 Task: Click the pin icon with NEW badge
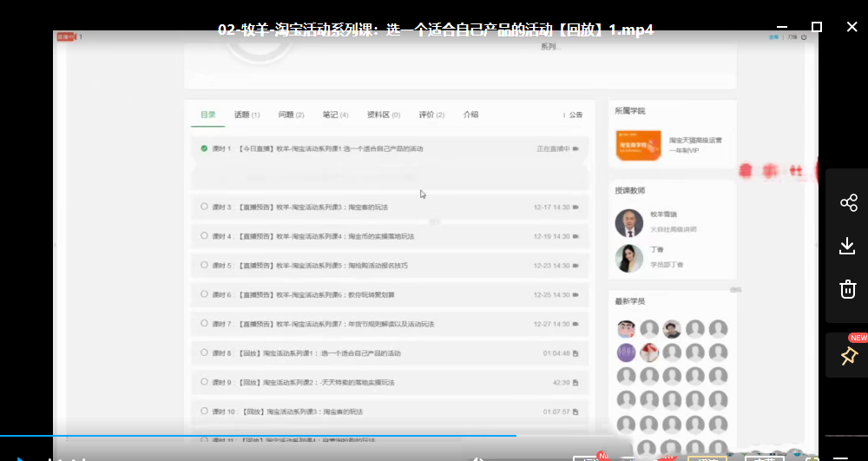[x=849, y=356]
